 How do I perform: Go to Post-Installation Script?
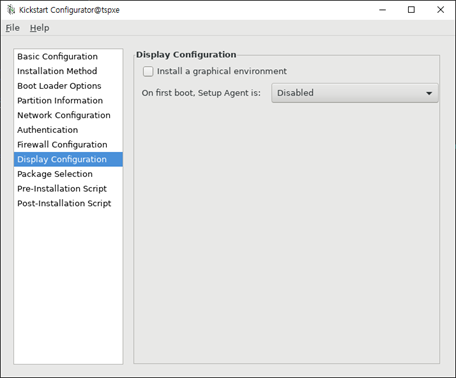pos(68,203)
